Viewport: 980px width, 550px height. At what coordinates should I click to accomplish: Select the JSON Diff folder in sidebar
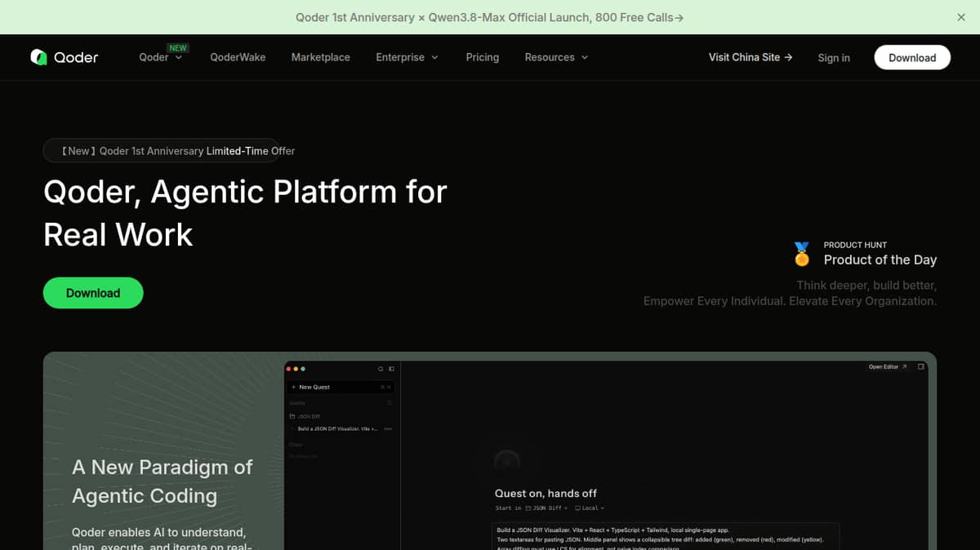[x=305, y=416]
